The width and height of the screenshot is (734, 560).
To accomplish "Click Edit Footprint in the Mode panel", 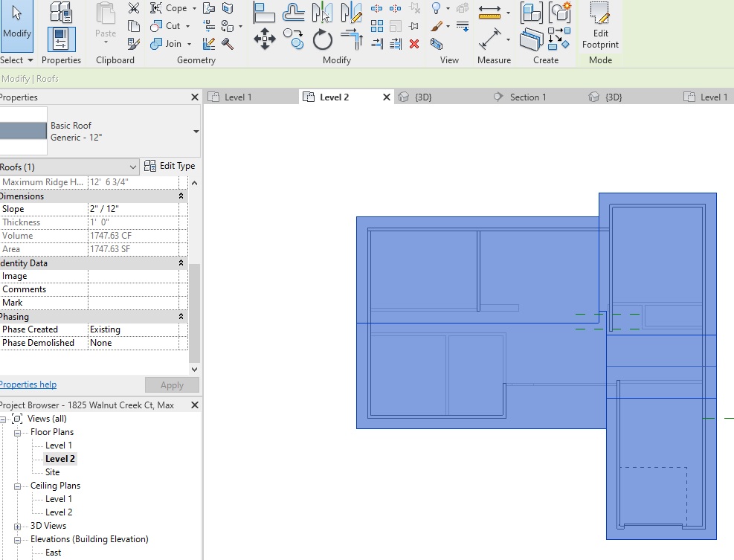I will point(599,28).
